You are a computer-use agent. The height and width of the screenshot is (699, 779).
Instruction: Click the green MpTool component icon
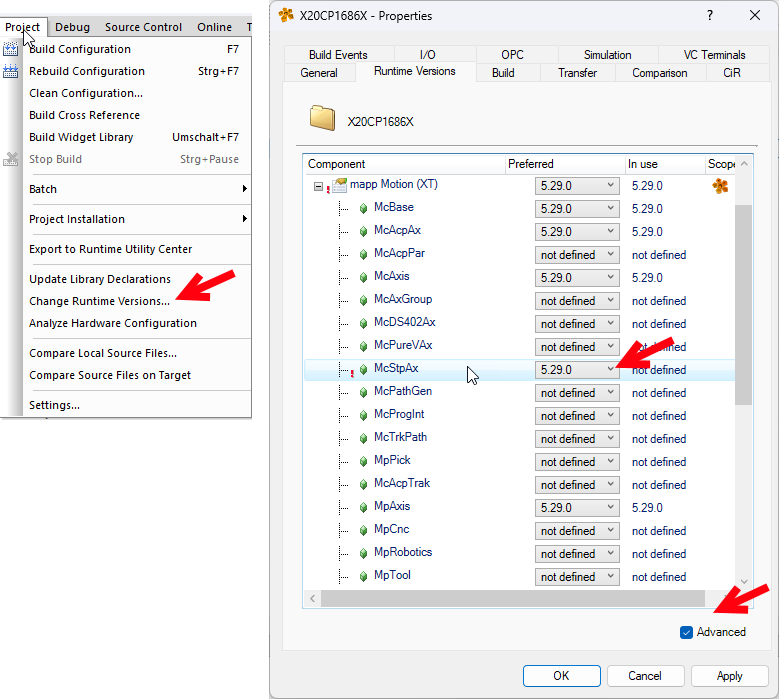pyautogui.click(x=364, y=576)
